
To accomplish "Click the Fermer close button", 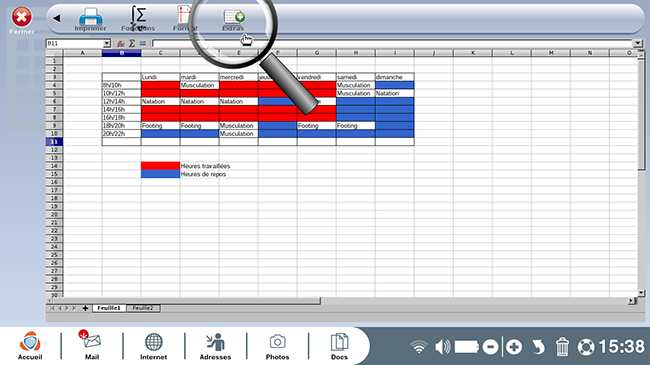I will tap(22, 20).
